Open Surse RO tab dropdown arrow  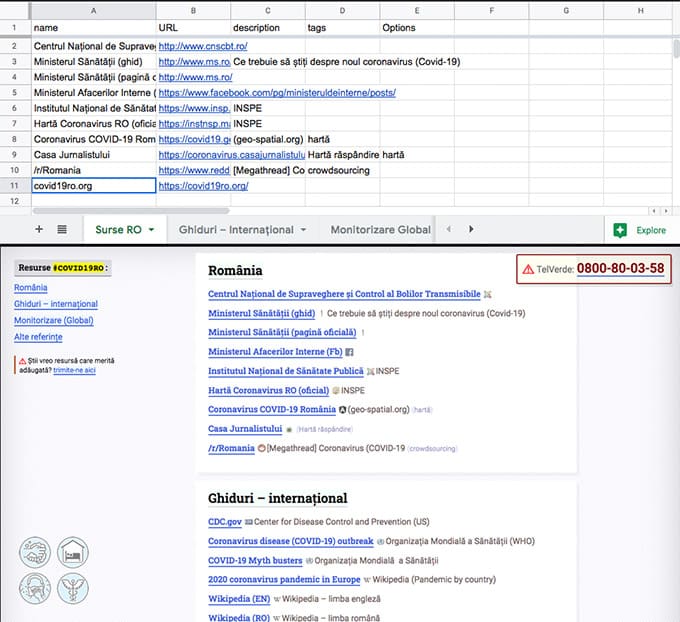pyautogui.click(x=151, y=230)
